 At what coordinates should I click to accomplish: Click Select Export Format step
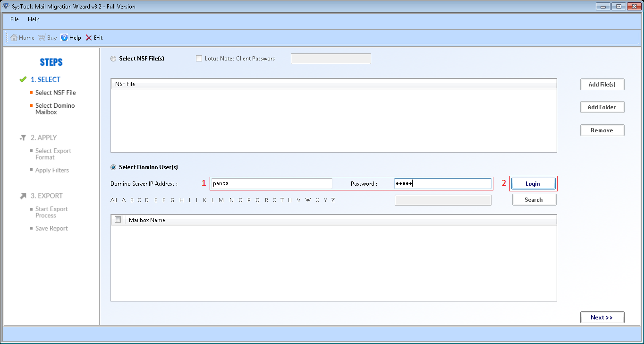tap(53, 154)
